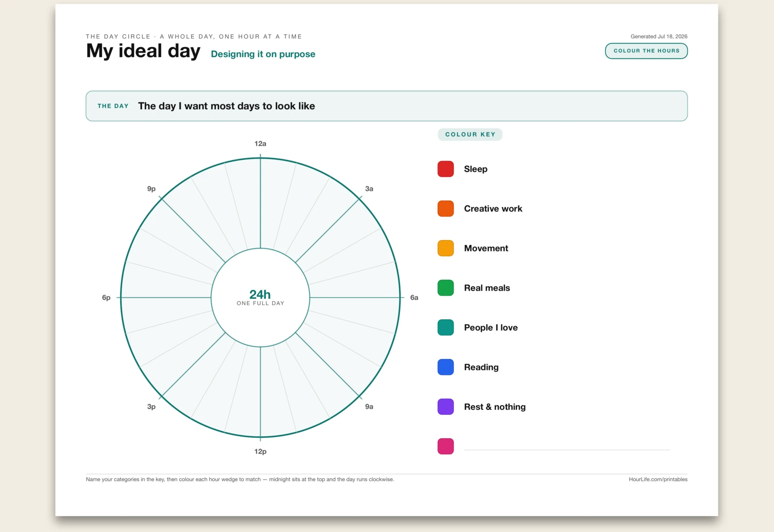Click the 12a midnight label
The width and height of the screenshot is (774, 532).
260,144
